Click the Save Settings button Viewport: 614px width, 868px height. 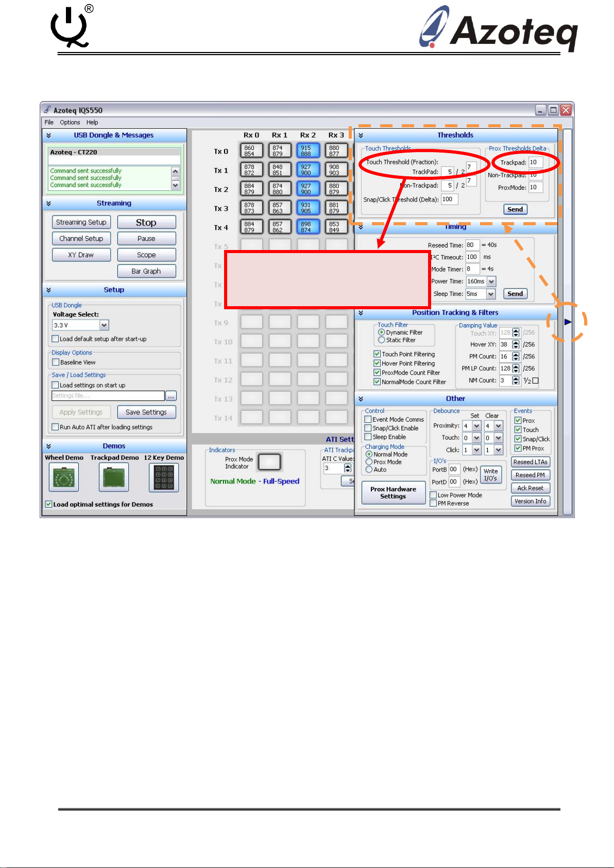coord(146,412)
